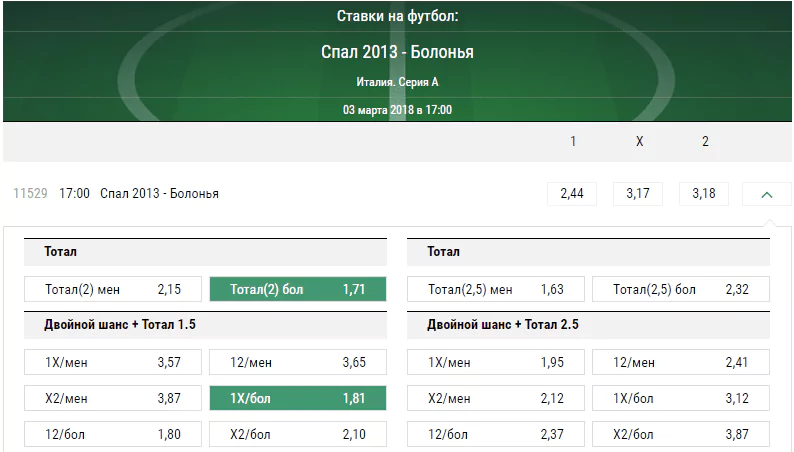Open the Спал 2013 - Болонья match row
This screenshot has height=452, width=794.
tap(160, 194)
